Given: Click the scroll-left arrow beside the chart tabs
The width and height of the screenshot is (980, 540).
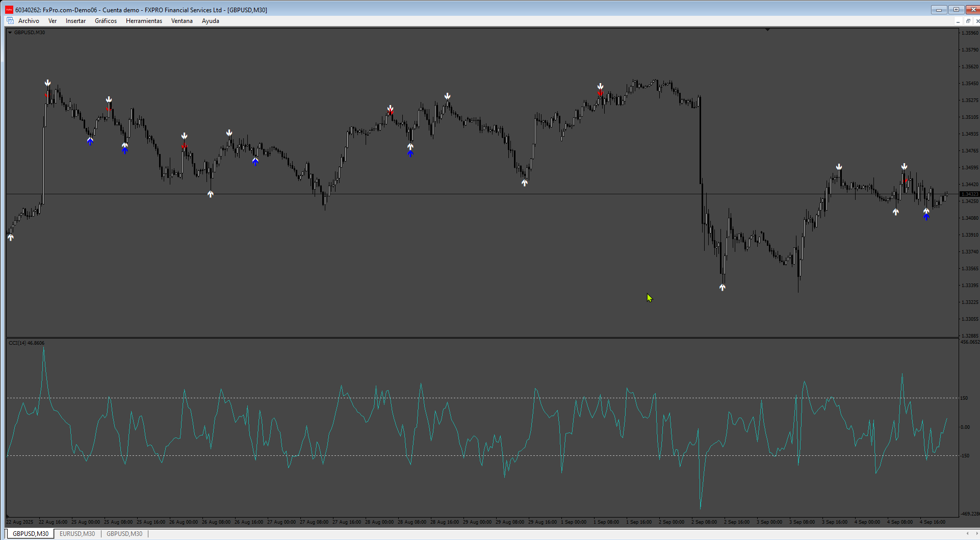Looking at the screenshot, I should [x=968, y=533].
